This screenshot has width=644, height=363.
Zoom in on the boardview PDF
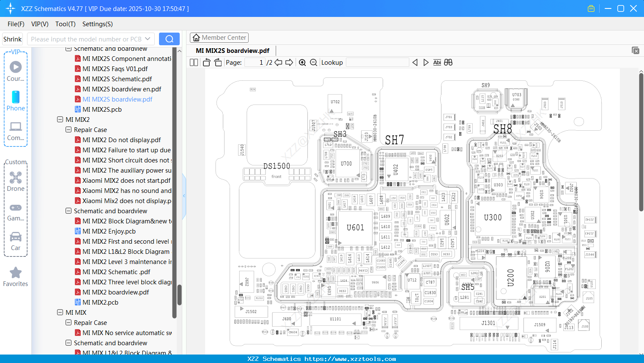302,62
